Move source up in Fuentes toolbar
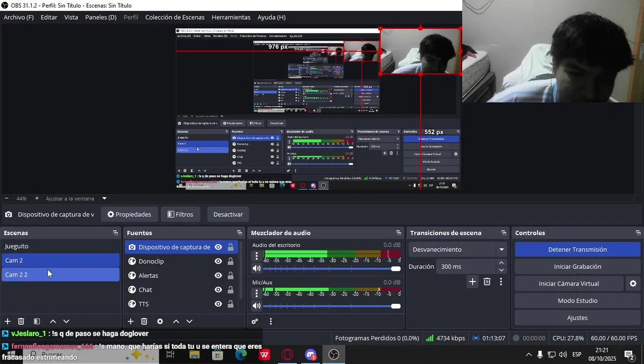Screen dimensions: 644x364 [x=176, y=322]
